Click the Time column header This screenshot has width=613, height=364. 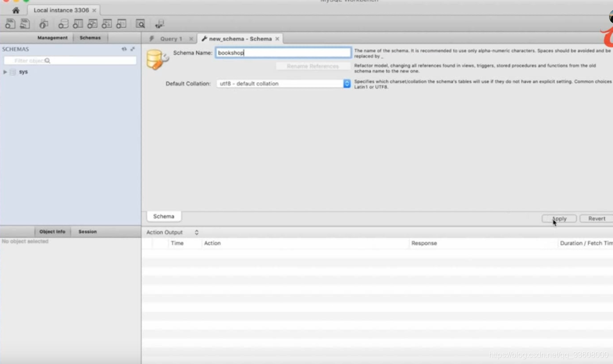point(177,243)
